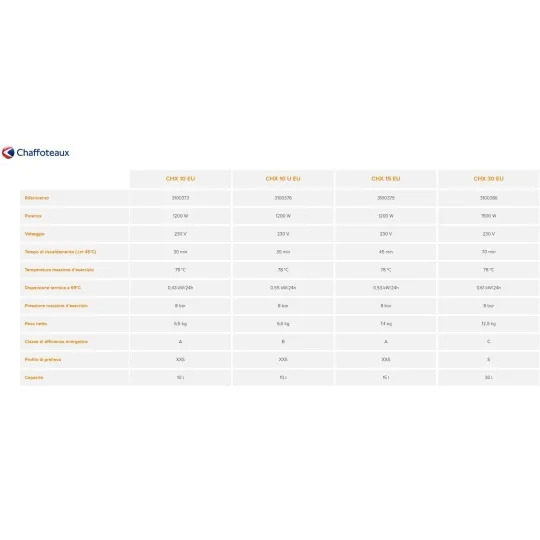The height and width of the screenshot is (540, 540).
Task: Click the Capacità row label
Action: coord(34,377)
